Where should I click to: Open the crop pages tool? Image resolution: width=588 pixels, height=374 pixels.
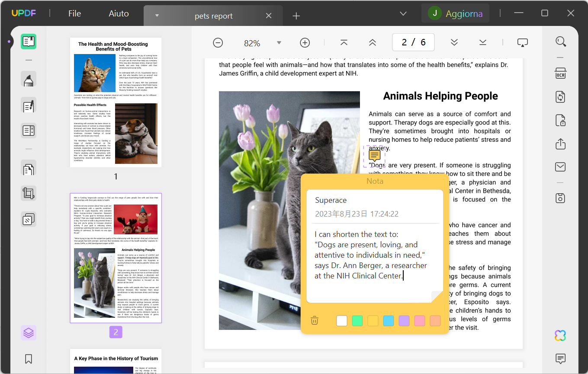29,193
